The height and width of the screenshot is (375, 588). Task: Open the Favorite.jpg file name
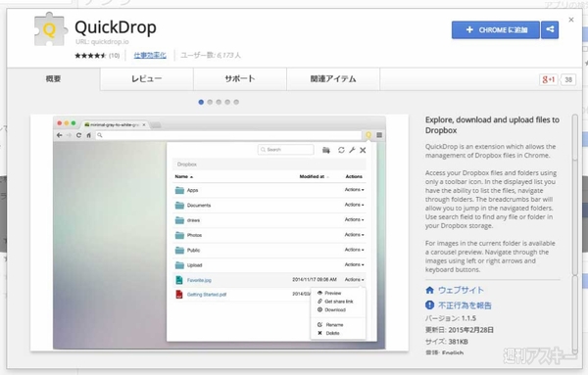tap(199, 280)
